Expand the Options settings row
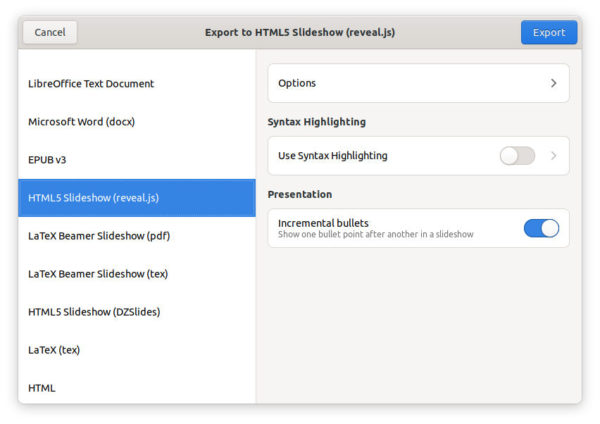This screenshot has width=600, height=424. [x=419, y=83]
